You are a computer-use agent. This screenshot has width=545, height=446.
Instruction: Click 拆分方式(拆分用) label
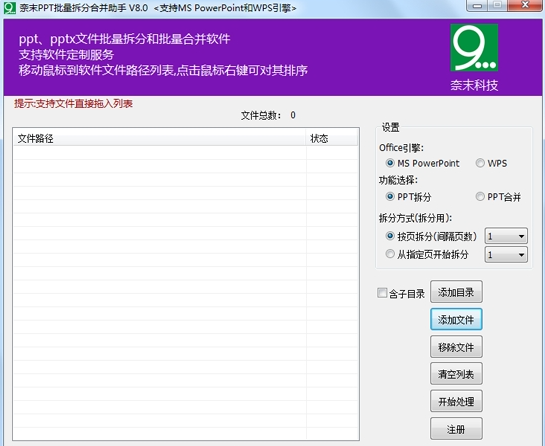pos(415,218)
